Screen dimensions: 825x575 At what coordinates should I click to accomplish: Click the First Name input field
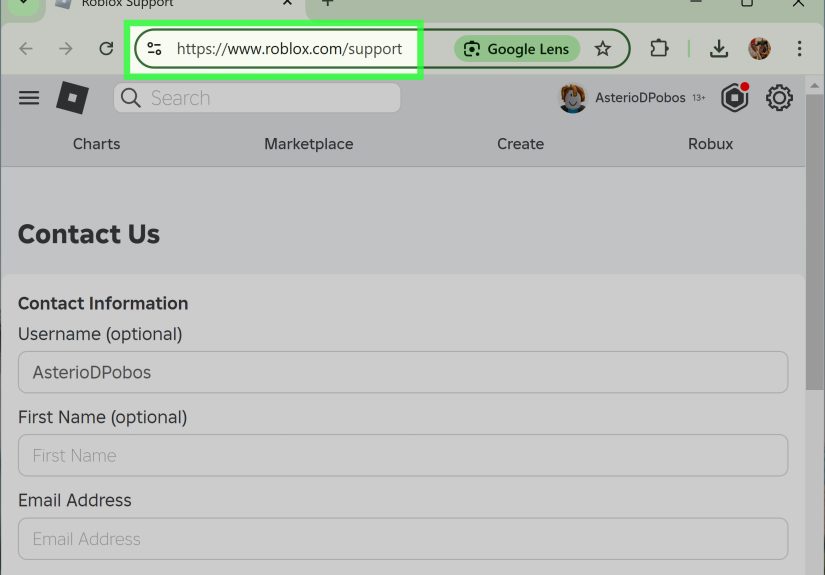403,456
